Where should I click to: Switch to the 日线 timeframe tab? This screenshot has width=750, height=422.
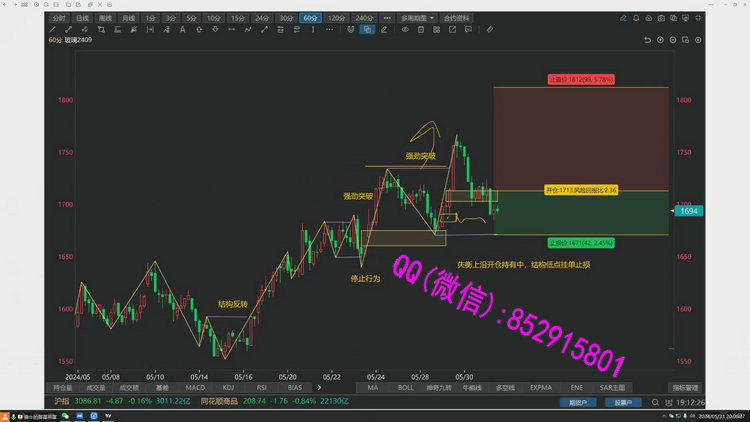click(81, 18)
